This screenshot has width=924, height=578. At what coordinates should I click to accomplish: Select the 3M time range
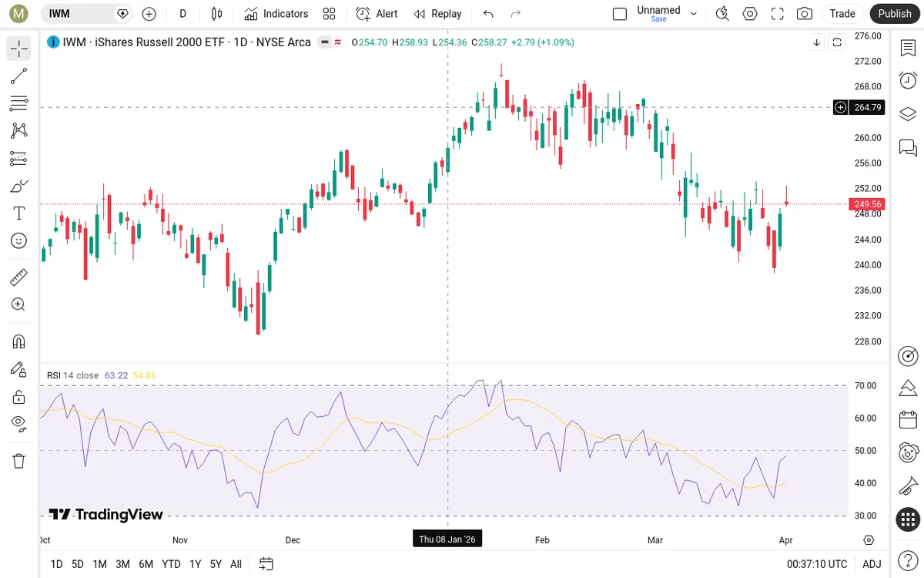[122, 564]
